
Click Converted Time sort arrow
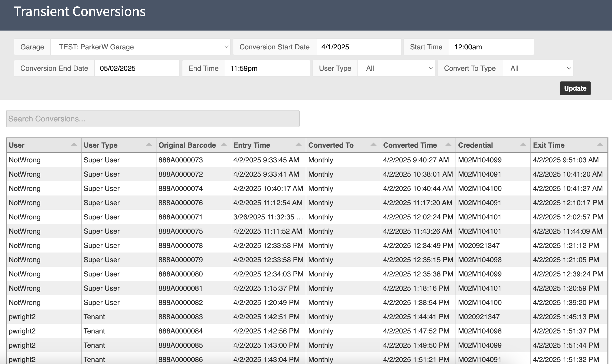(448, 145)
